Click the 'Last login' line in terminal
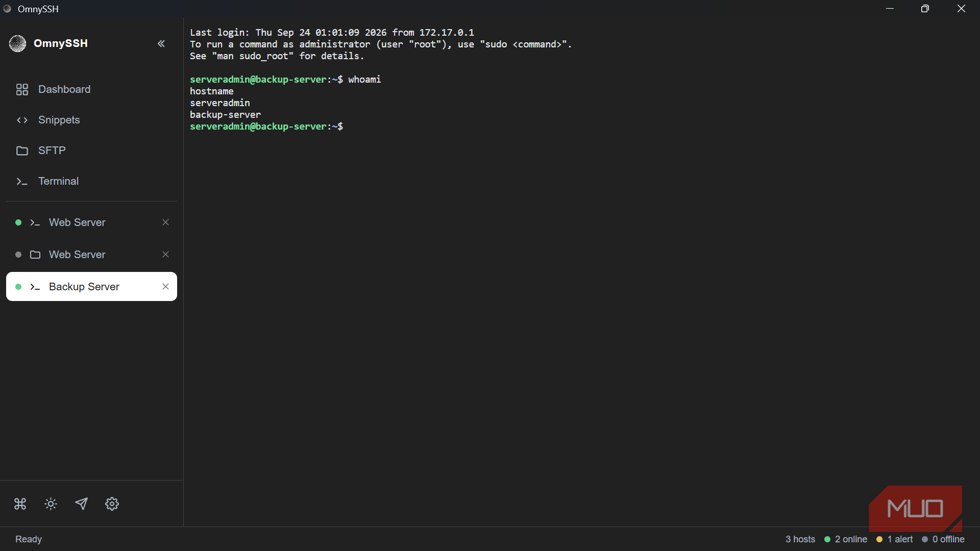This screenshot has height=551, width=980. (x=332, y=33)
